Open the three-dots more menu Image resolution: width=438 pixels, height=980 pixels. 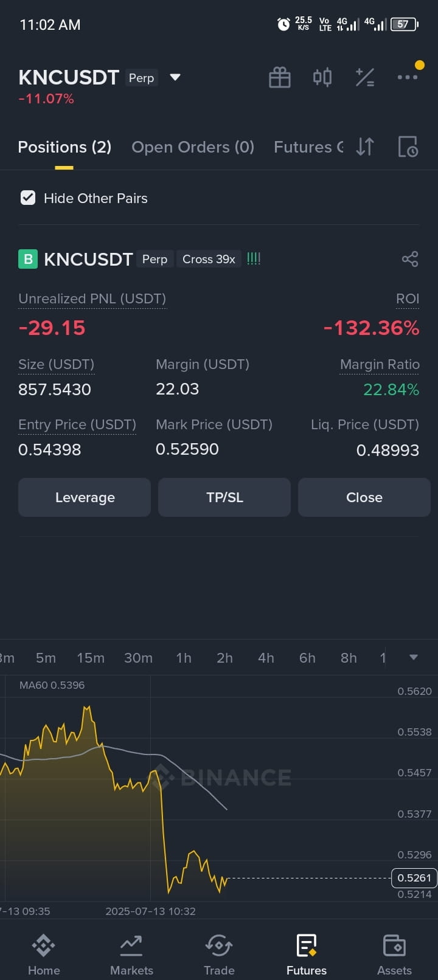(408, 77)
